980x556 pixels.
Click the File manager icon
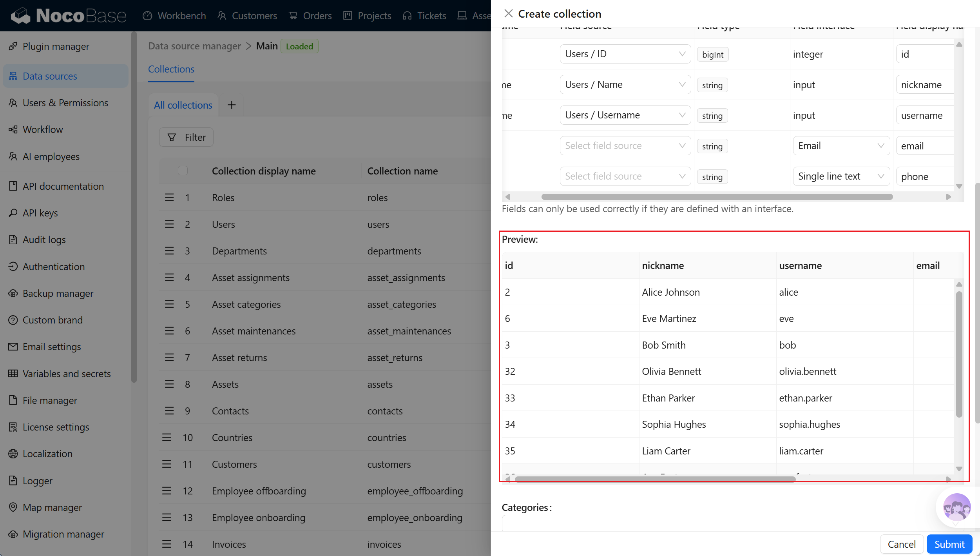pos(13,400)
